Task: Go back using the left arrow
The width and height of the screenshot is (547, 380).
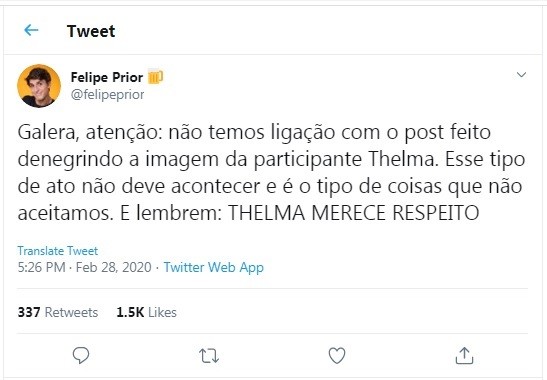Action: tap(31, 30)
